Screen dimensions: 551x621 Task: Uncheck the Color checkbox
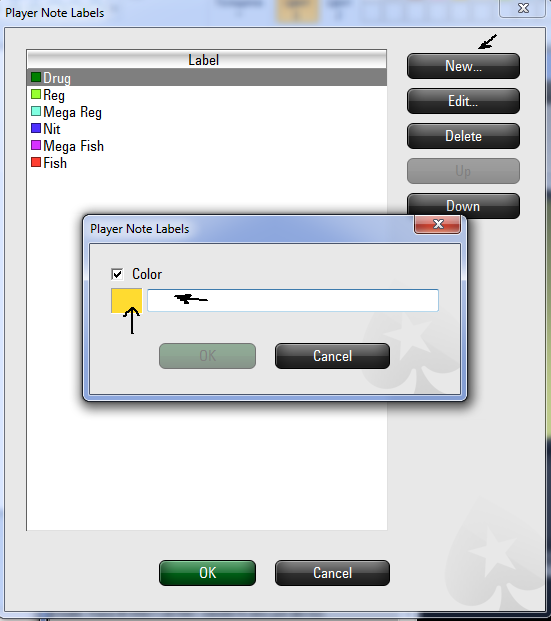117,274
